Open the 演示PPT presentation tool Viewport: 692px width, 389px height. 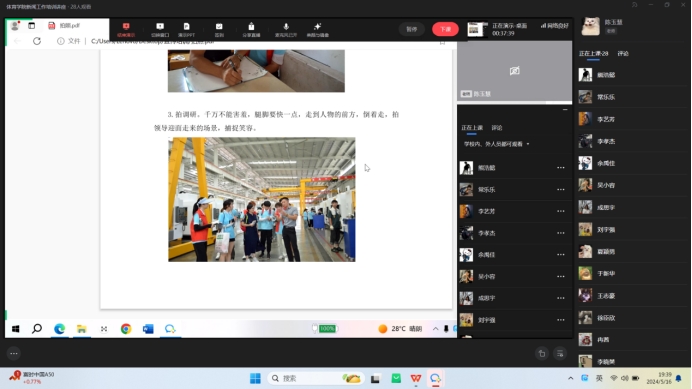[x=186, y=29]
